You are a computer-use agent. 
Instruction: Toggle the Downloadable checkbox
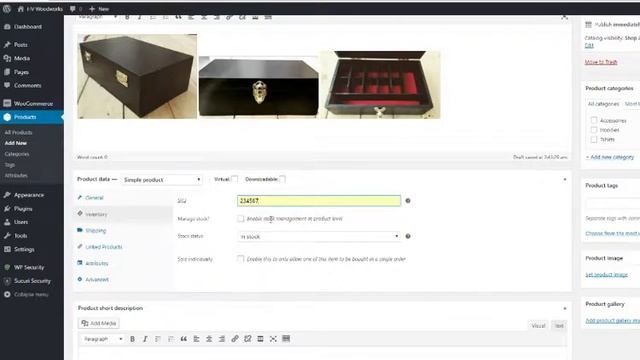282,179
